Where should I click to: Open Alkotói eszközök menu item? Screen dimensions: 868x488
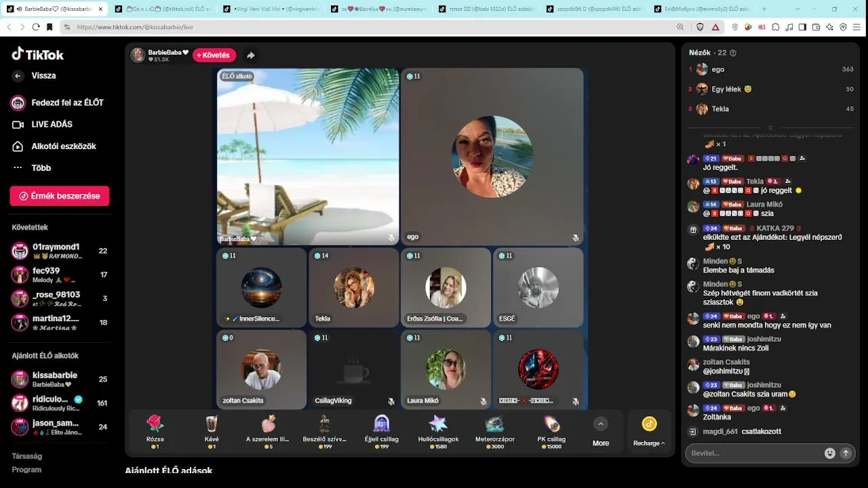tap(54, 146)
